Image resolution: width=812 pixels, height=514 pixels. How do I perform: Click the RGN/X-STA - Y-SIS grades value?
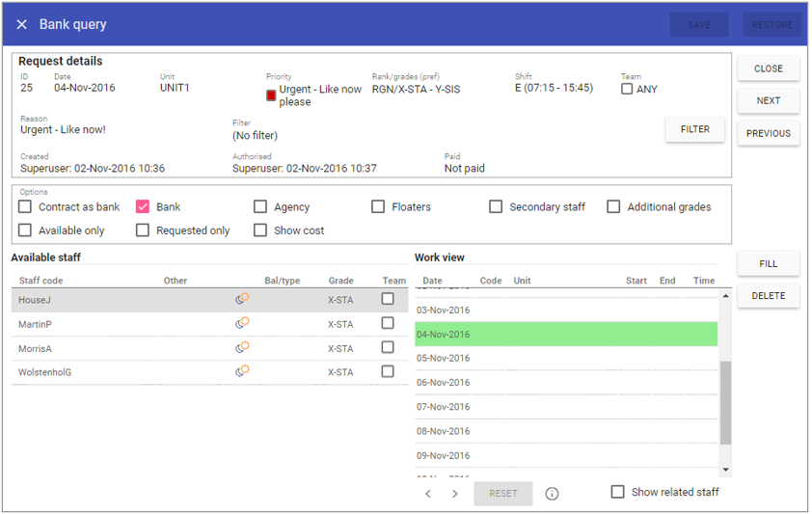pyautogui.click(x=416, y=89)
